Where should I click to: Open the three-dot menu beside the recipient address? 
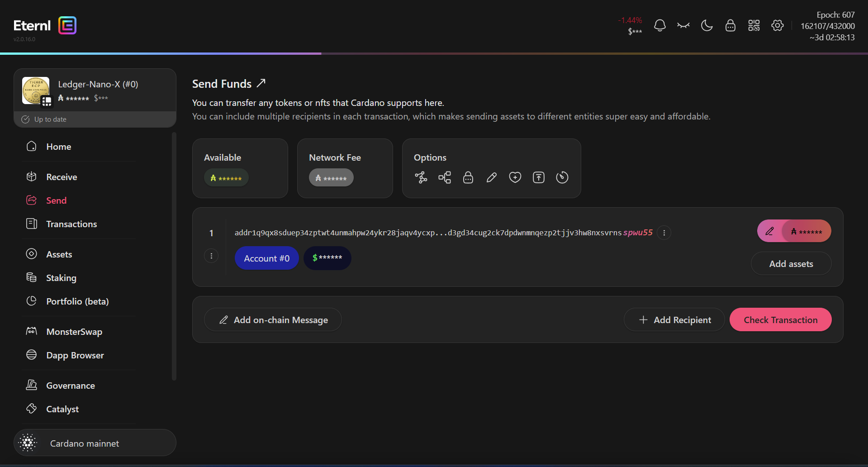(x=664, y=233)
